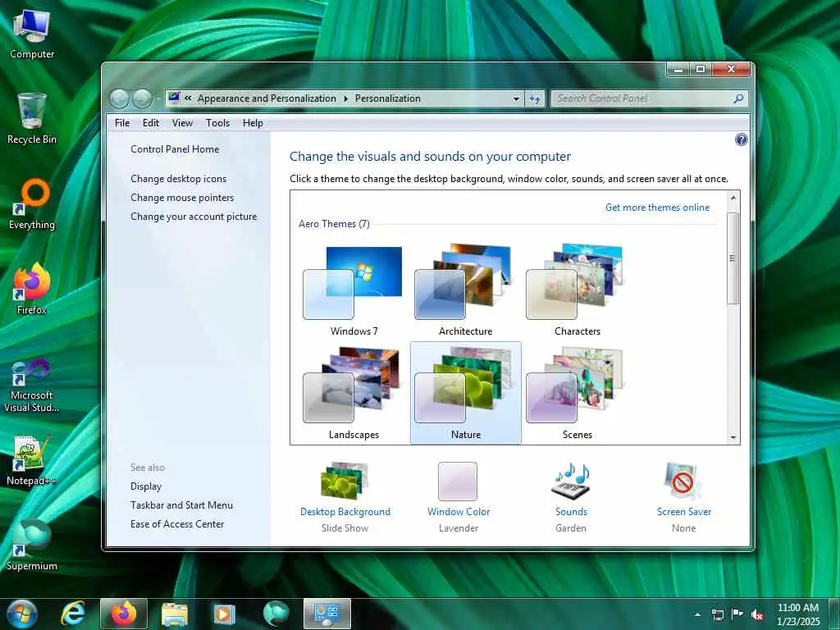The width and height of the screenshot is (840, 630).
Task: Click the Sounds text link
Action: pos(571,512)
